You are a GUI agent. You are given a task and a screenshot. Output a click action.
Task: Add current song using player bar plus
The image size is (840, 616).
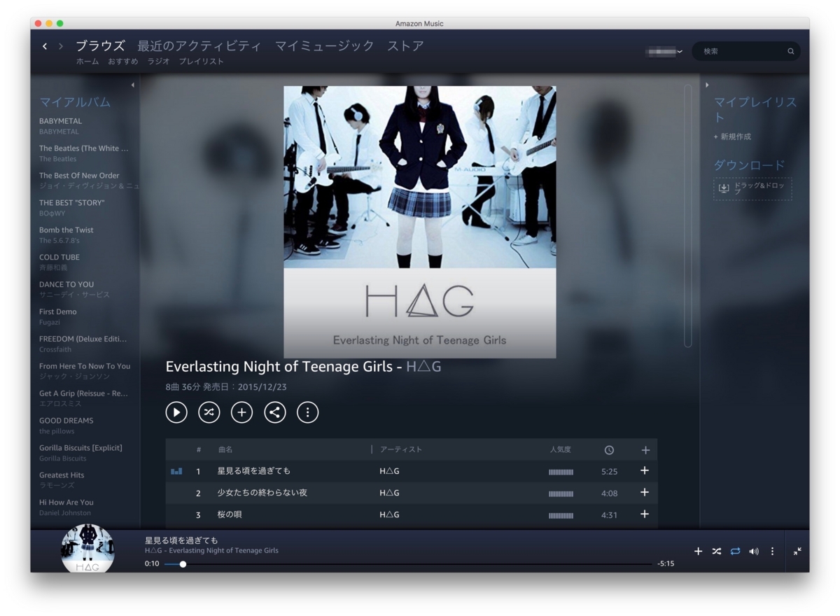click(698, 552)
